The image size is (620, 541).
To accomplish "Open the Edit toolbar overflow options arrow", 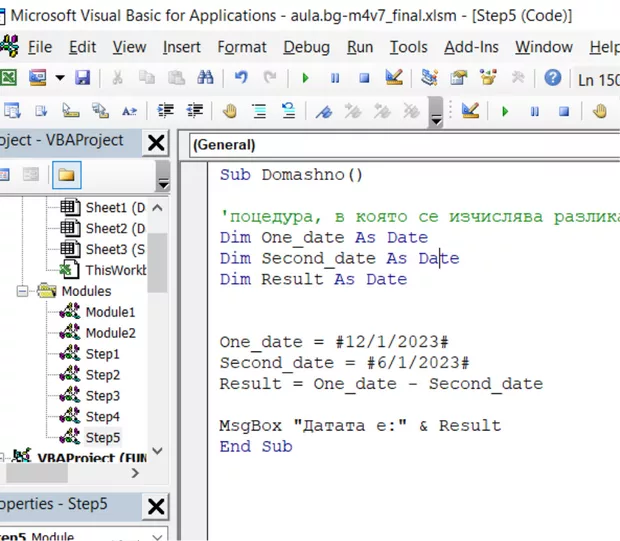I will [436, 116].
